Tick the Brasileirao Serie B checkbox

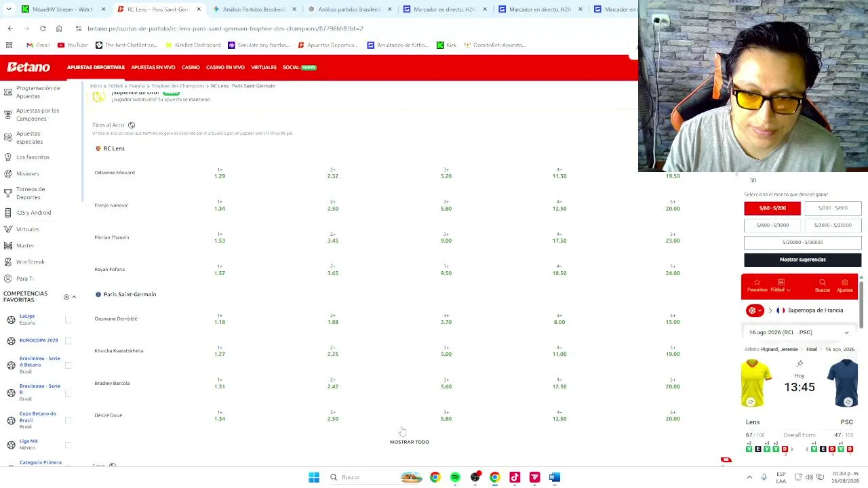click(68, 393)
